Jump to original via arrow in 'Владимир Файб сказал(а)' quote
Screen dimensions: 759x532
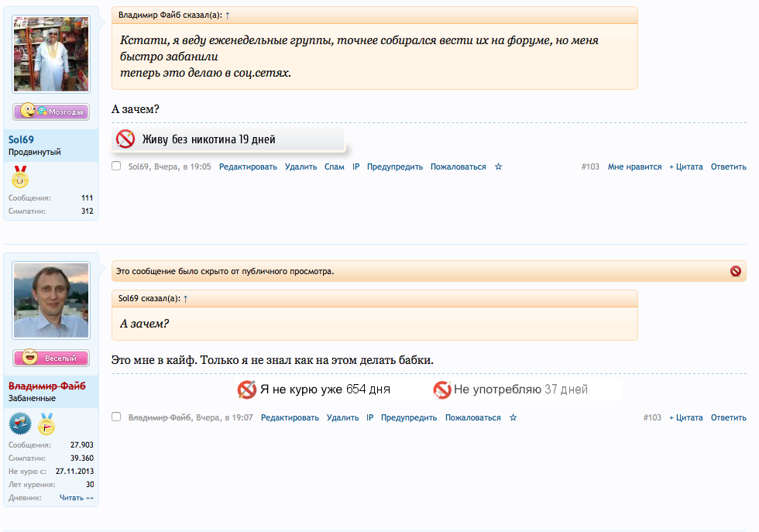[228, 15]
